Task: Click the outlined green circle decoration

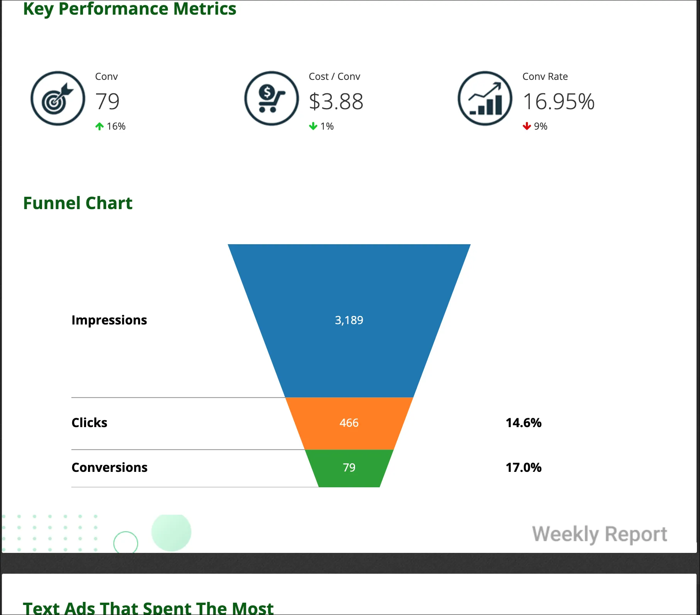Action: pyautogui.click(x=126, y=542)
